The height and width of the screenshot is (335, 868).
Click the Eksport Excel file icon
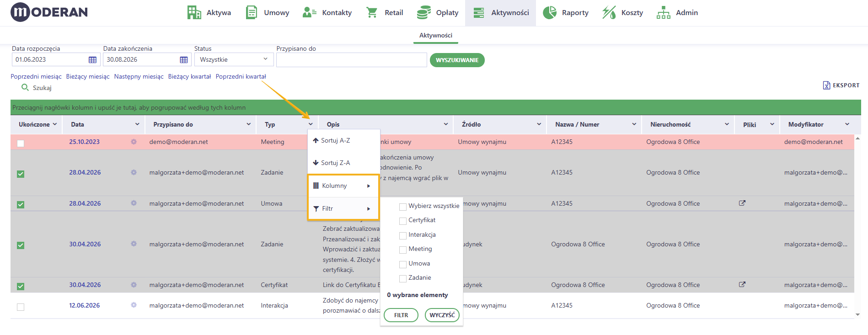pyautogui.click(x=826, y=85)
